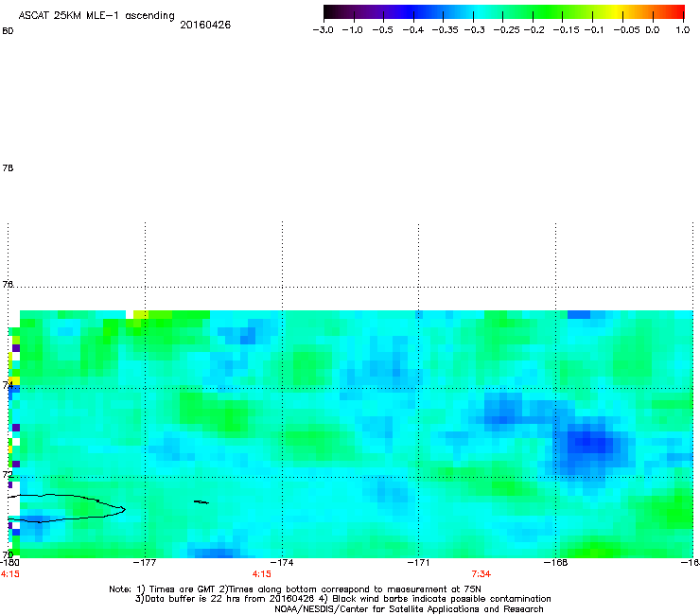The image size is (700, 615).
Task: Click the small island outline east of -177
Action: tap(201, 502)
